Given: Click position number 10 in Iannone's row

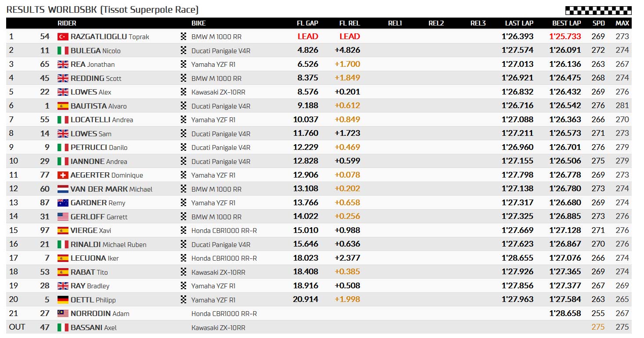Looking at the screenshot, I should click(14, 161).
